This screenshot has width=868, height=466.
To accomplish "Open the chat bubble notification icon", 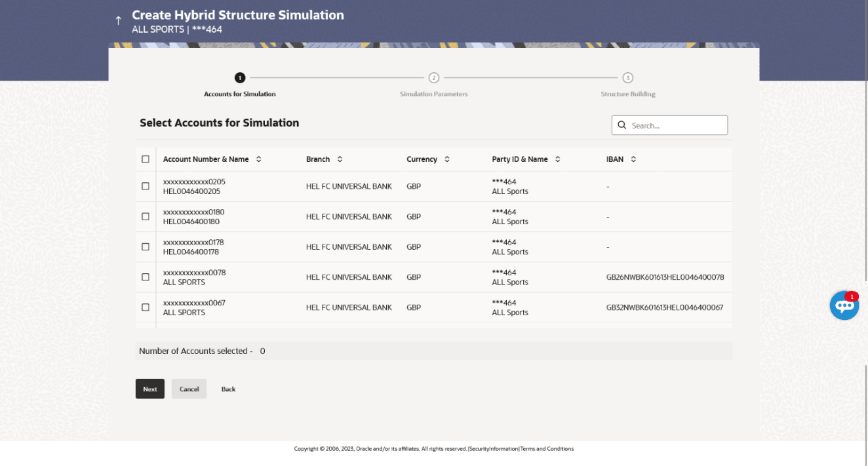I will (844, 305).
